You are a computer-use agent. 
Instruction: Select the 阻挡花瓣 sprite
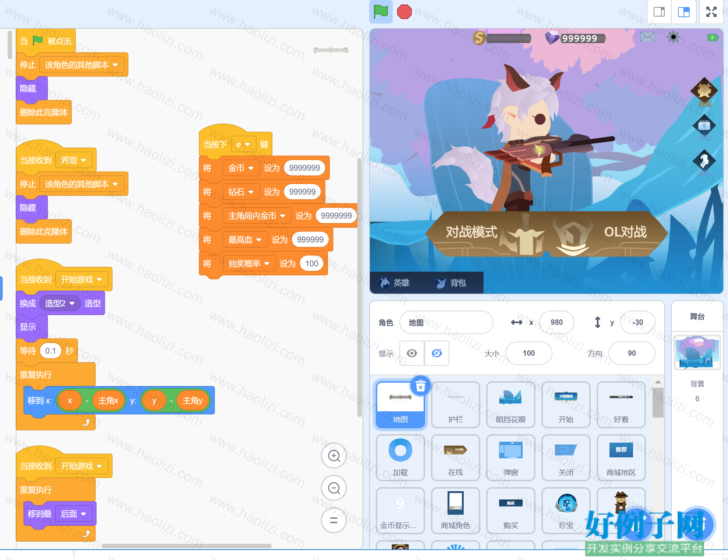510,404
